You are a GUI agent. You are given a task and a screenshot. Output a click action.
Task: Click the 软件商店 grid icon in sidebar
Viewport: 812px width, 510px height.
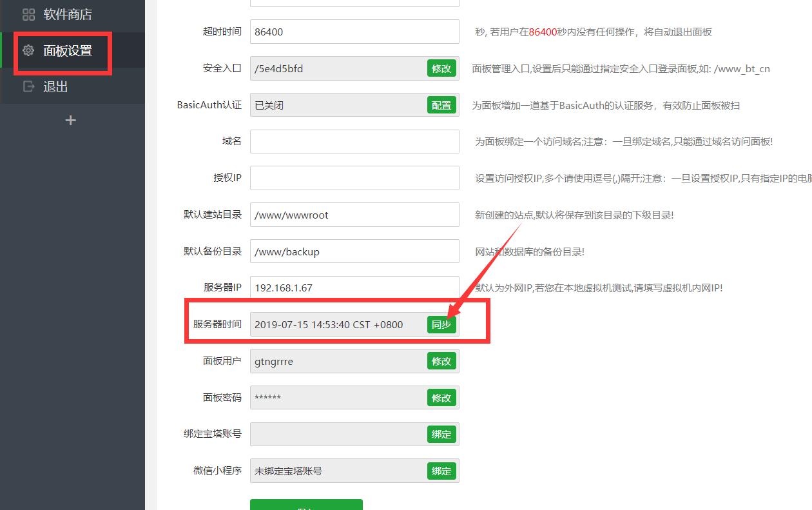tap(27, 14)
